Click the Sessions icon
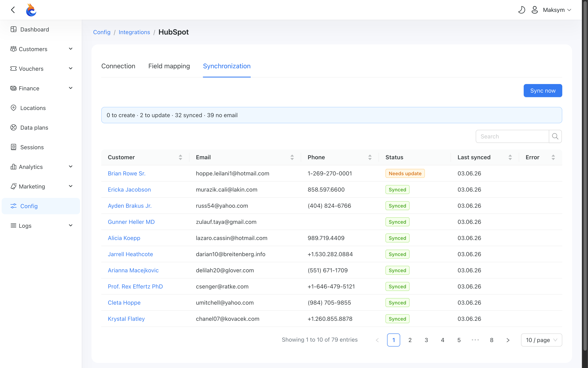The image size is (588, 368). (13, 147)
